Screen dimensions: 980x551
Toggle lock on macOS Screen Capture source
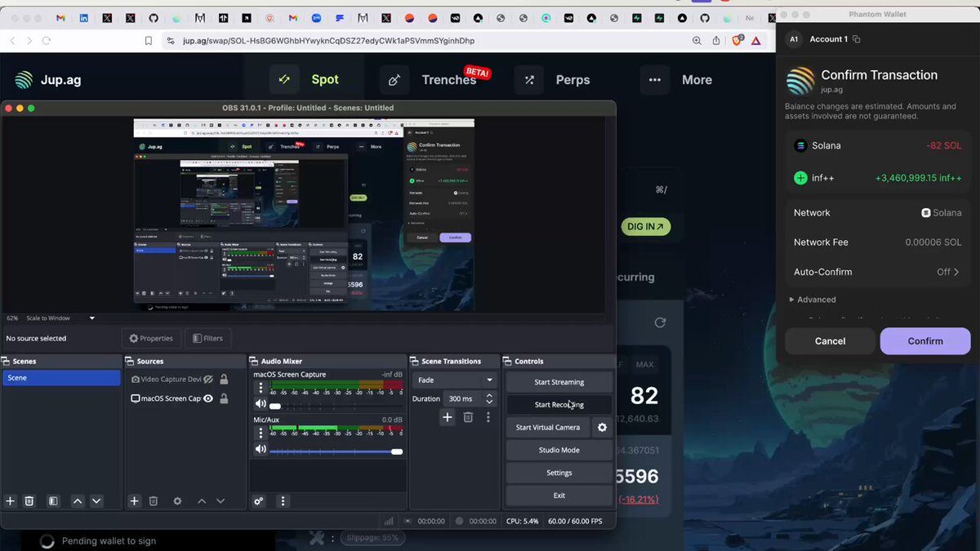(224, 398)
